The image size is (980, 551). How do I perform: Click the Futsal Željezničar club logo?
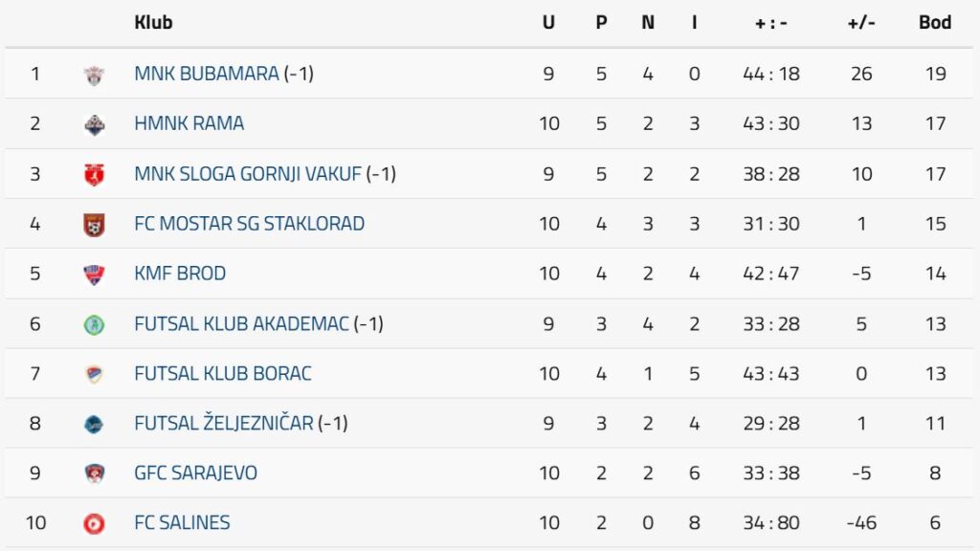point(94,424)
